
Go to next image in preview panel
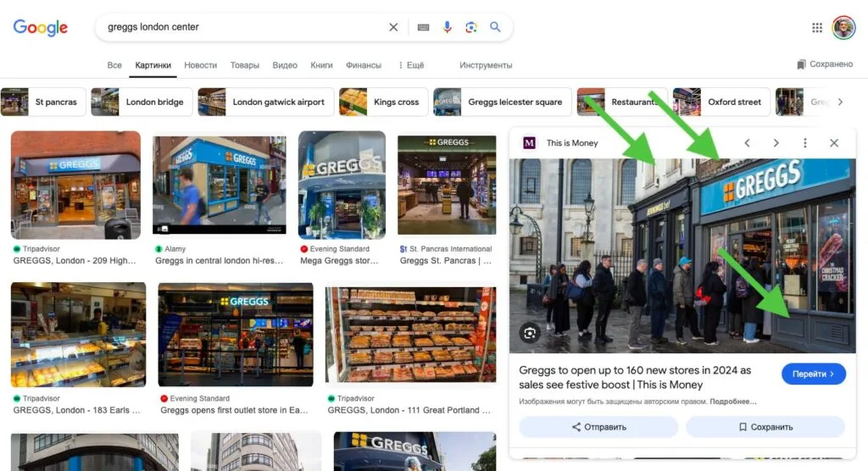click(776, 143)
